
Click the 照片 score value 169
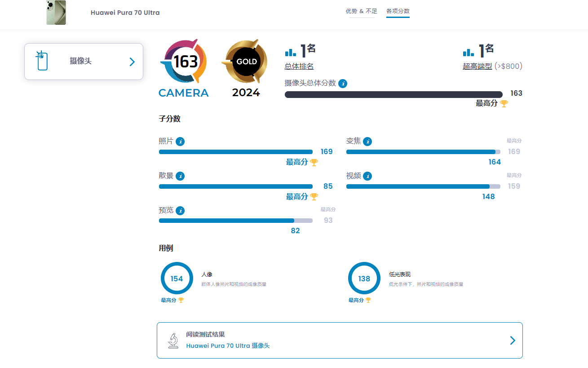point(327,152)
